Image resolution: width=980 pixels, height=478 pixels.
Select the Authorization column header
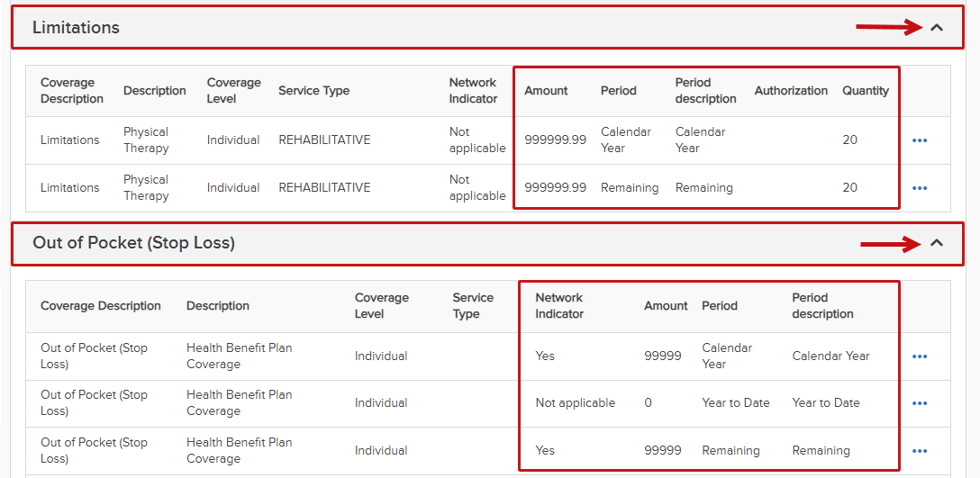(x=791, y=91)
